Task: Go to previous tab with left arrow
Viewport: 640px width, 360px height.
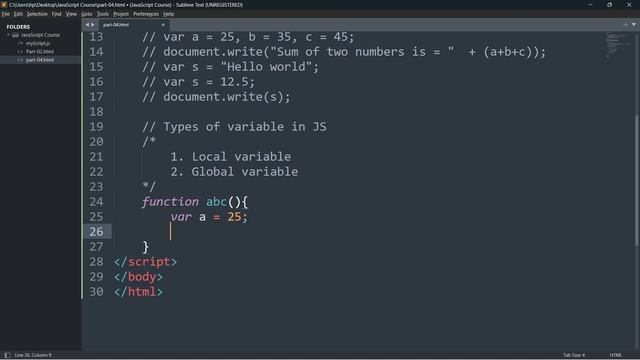Action: pyautogui.click(x=87, y=24)
